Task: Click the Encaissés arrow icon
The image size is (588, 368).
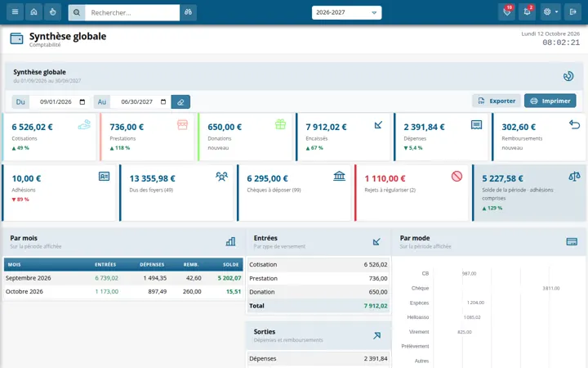Action: coord(378,124)
